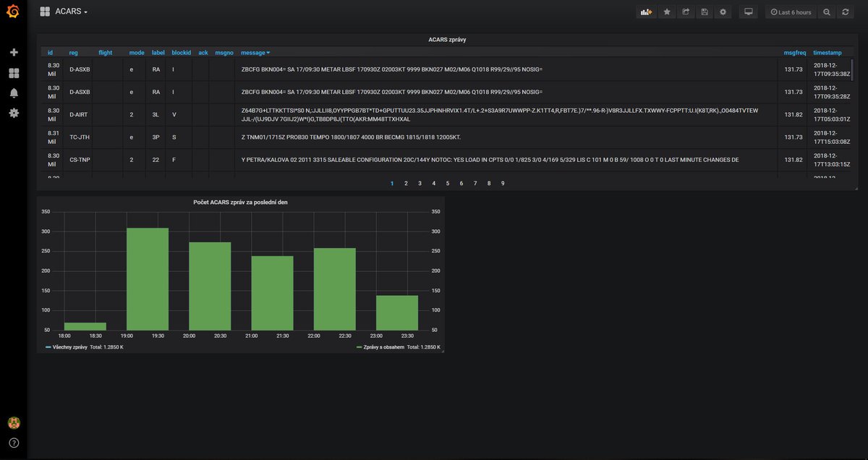Sort table by id column
The height and width of the screenshot is (460, 868).
(51, 53)
